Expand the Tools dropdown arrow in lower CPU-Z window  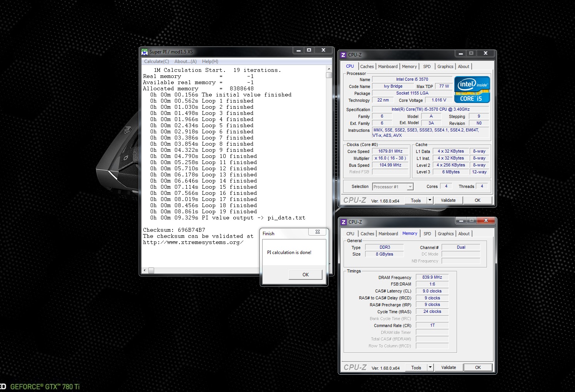(x=430, y=367)
